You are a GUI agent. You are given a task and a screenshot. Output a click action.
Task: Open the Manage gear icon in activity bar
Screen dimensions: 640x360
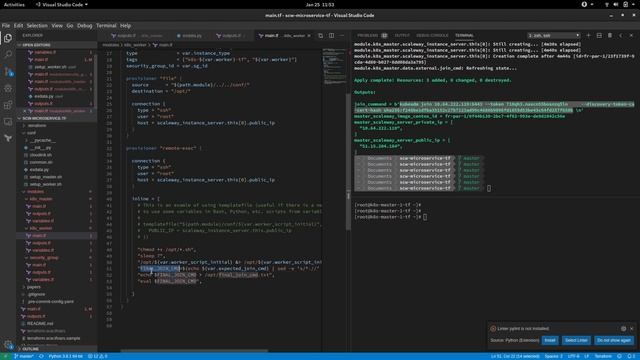pos(8,344)
